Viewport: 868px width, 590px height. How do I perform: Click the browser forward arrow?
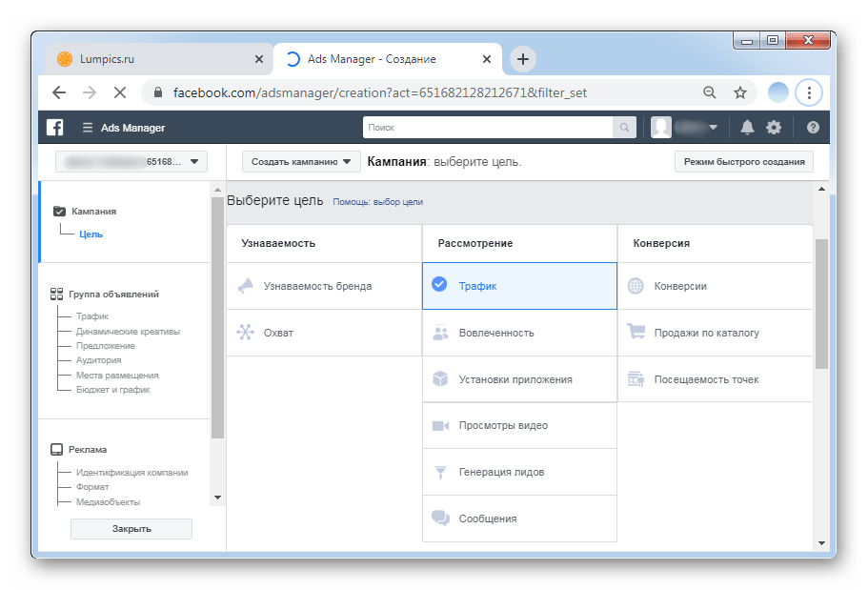pos(90,92)
